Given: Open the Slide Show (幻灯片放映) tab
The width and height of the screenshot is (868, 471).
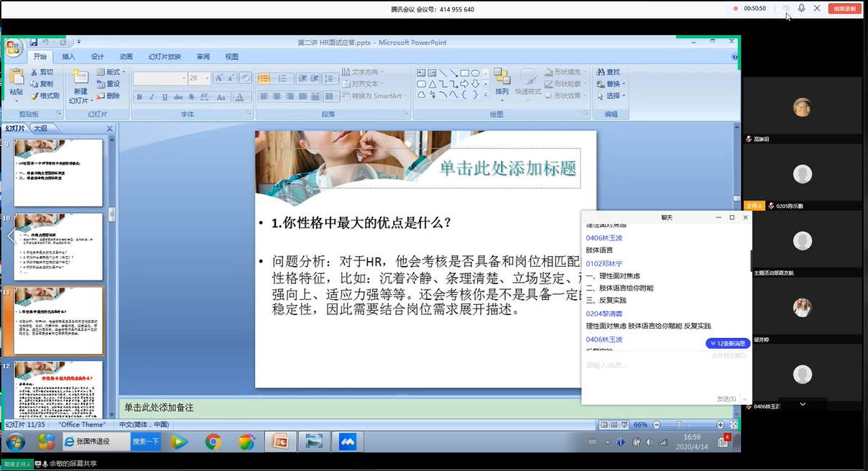Looking at the screenshot, I should coord(165,57).
